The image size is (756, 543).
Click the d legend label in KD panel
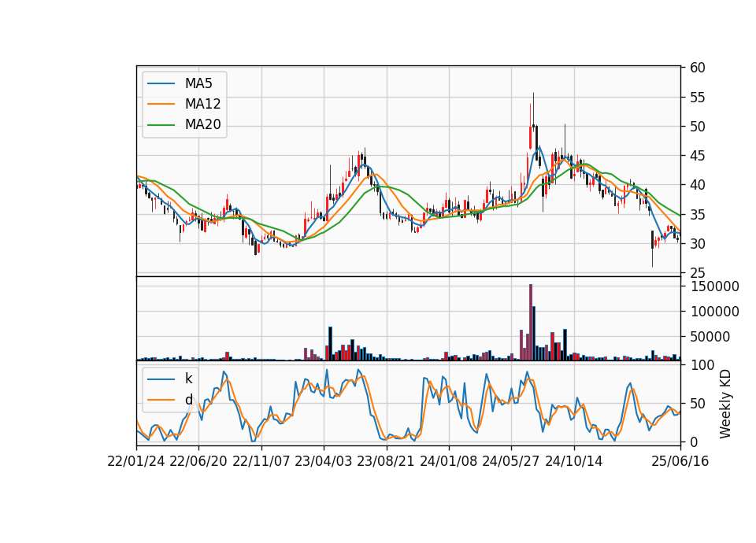pos(188,400)
